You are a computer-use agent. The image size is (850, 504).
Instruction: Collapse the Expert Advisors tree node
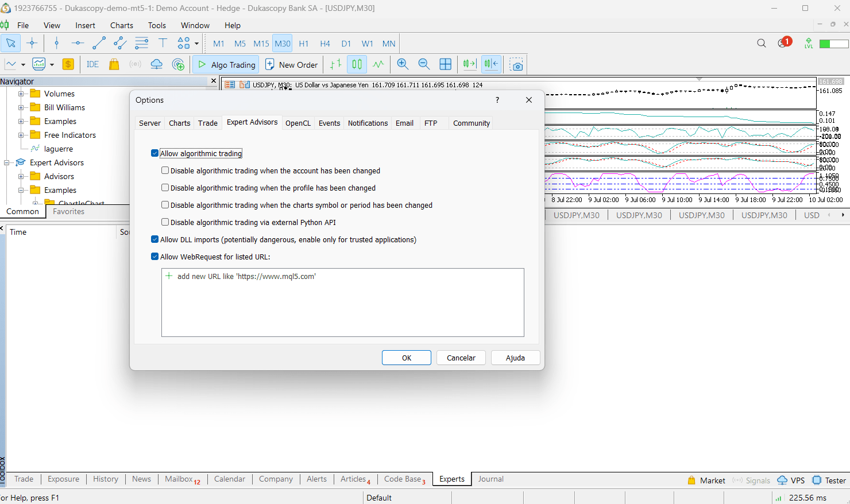pos(7,162)
